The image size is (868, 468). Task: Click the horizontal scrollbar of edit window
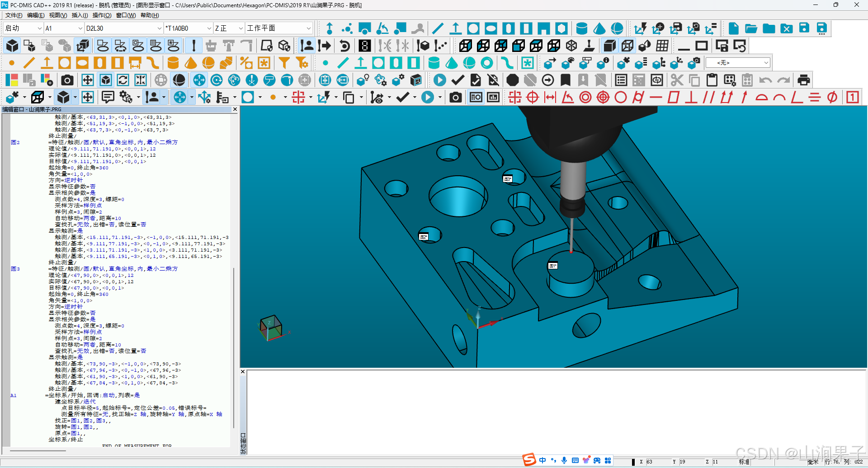[38, 450]
